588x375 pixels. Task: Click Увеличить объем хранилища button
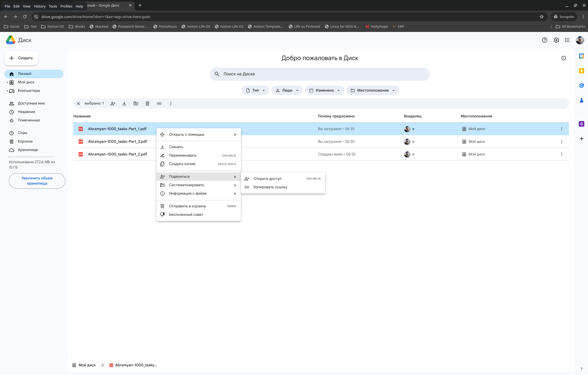point(37,181)
